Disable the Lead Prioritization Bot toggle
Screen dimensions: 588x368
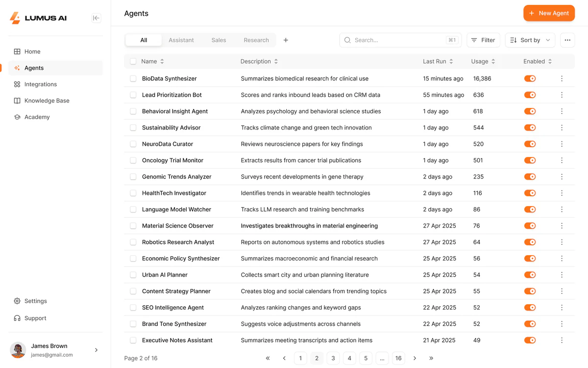(x=530, y=95)
